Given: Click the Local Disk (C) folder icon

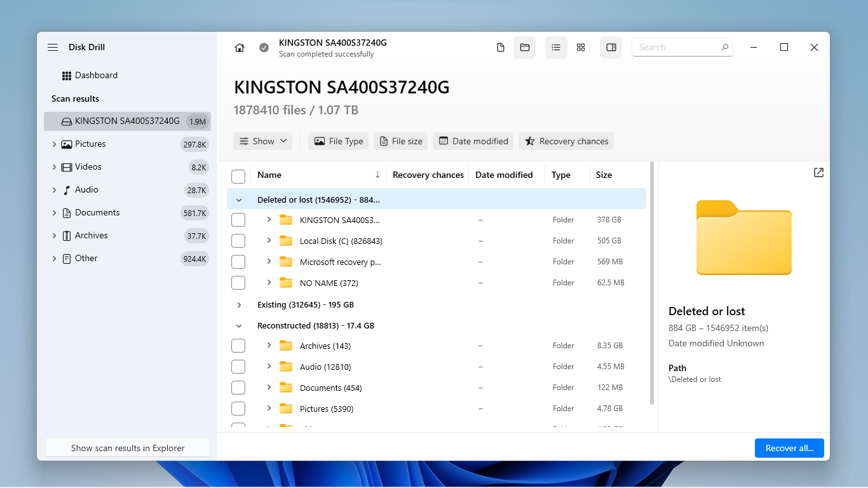Looking at the screenshot, I should 286,241.
